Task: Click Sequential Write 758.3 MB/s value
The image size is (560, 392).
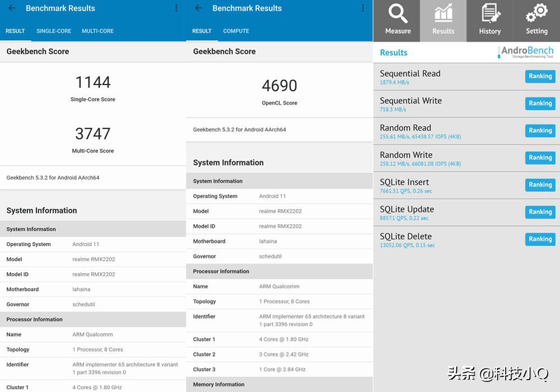Action: pyautogui.click(x=393, y=110)
